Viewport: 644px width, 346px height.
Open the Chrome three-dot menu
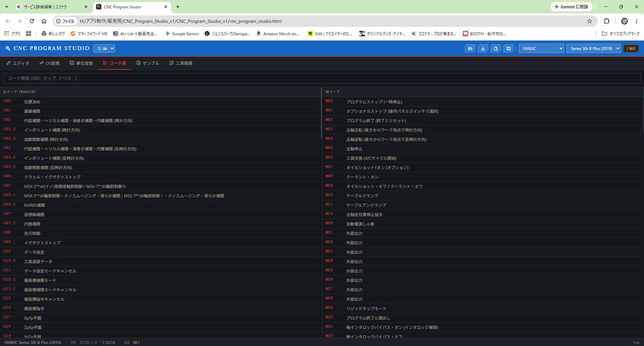point(636,21)
